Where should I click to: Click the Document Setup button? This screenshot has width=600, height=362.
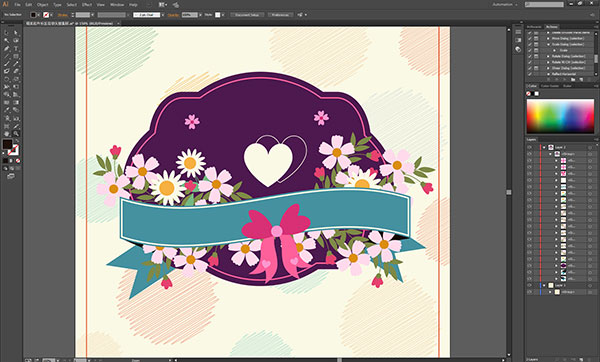(x=247, y=15)
